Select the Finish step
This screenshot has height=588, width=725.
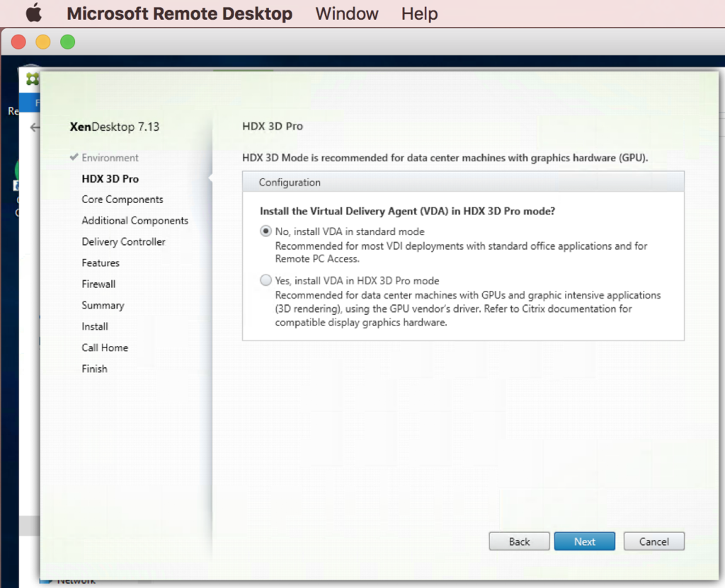coord(94,369)
